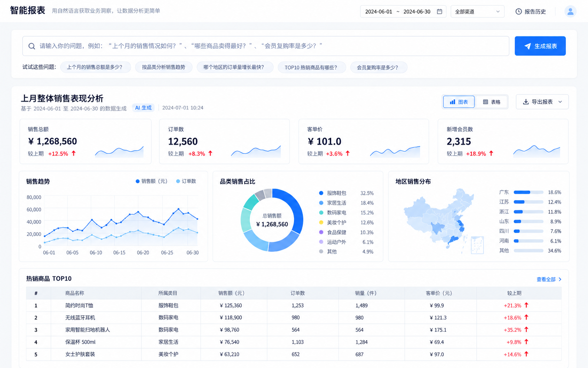Select suggestion 会员复购率是多少?
The width and height of the screenshot is (588, 368).
378,67
